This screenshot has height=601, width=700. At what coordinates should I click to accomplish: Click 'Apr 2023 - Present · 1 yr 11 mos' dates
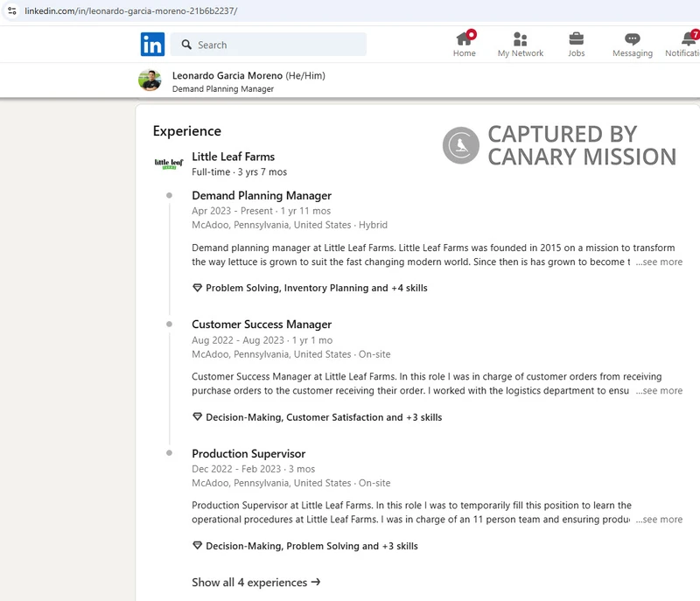261,211
